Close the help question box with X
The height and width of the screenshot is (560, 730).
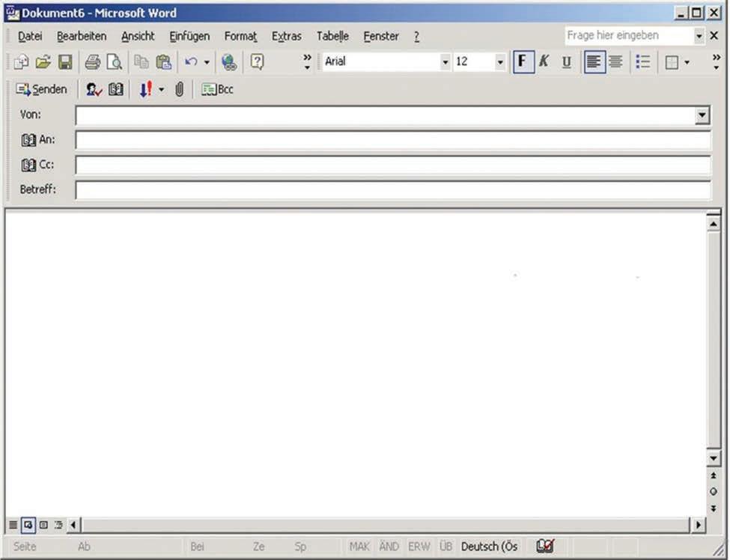click(x=714, y=36)
